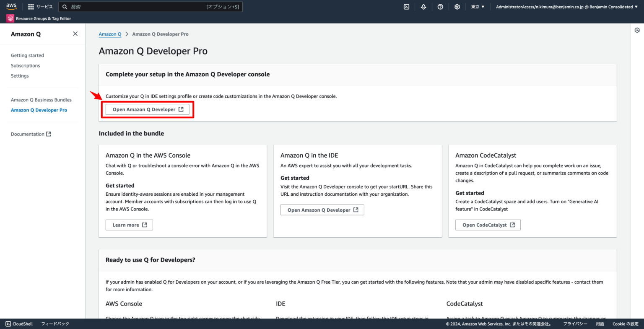Open CloudShell icon in top navigation

tap(406, 7)
